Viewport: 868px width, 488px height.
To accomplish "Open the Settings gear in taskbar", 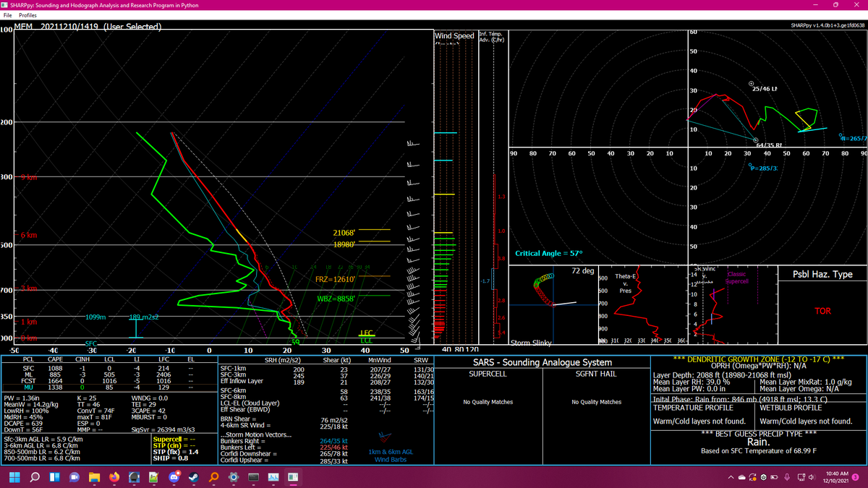I will click(233, 477).
